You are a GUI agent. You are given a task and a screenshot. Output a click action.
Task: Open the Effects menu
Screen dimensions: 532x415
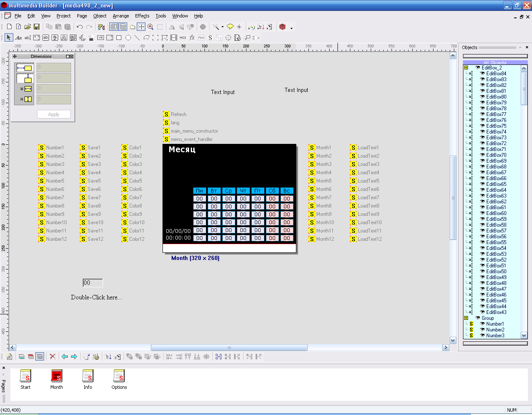click(142, 16)
